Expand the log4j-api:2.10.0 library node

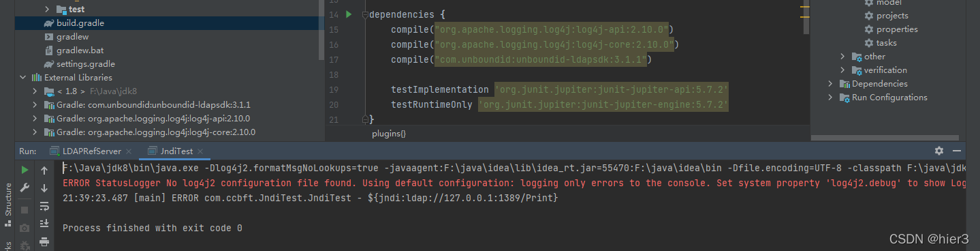35,119
